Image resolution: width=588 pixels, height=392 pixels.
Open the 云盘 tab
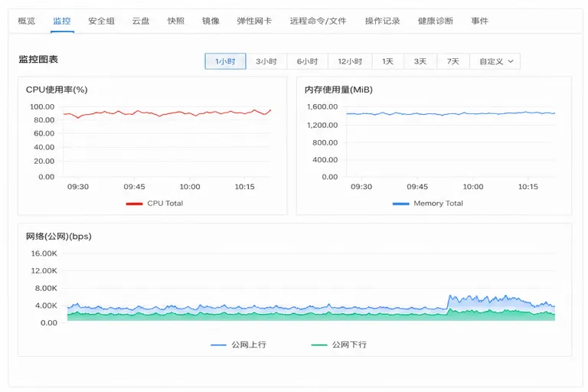(x=141, y=21)
